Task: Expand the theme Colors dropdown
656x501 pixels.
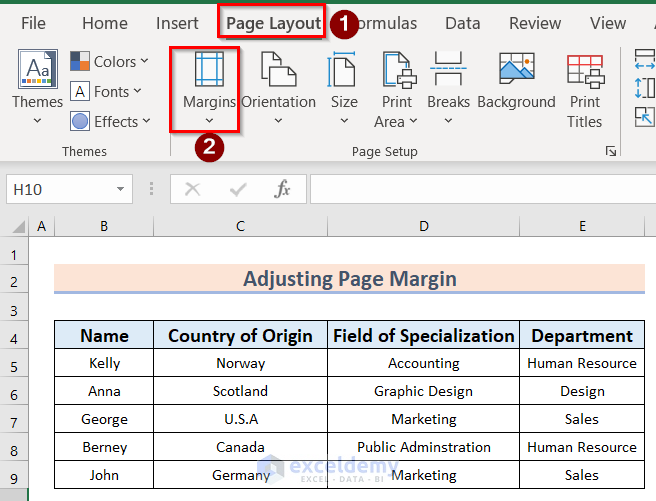Action: click(x=109, y=62)
